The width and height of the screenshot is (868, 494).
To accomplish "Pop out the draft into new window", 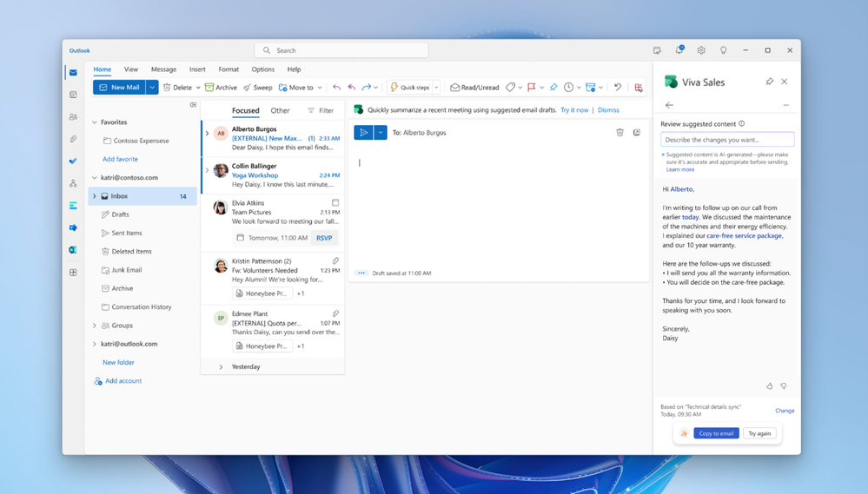I will click(x=637, y=132).
